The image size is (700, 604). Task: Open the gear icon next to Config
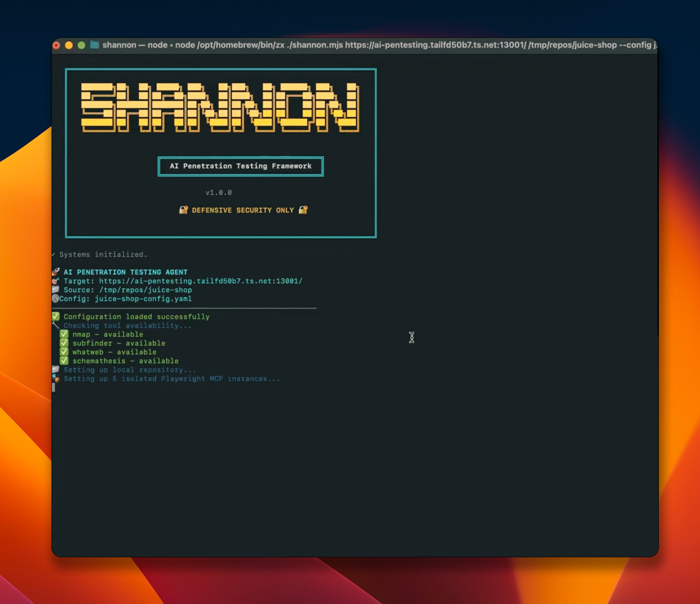click(x=55, y=298)
